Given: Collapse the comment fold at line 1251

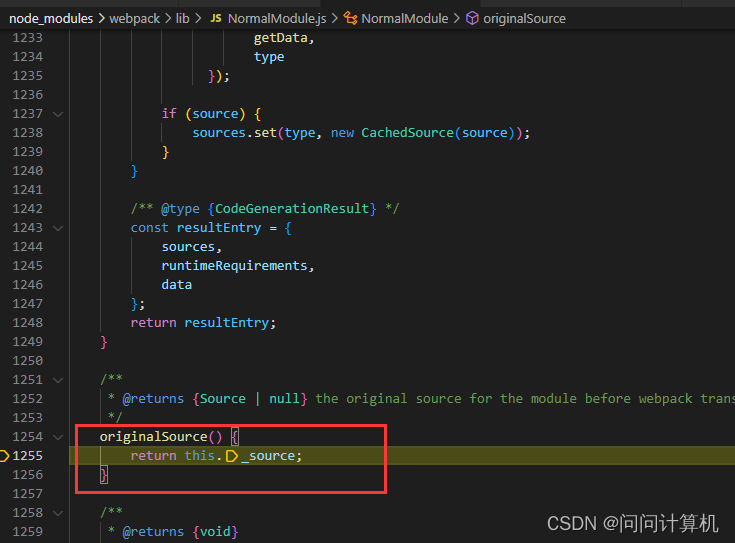Looking at the screenshot, I should coord(58,380).
